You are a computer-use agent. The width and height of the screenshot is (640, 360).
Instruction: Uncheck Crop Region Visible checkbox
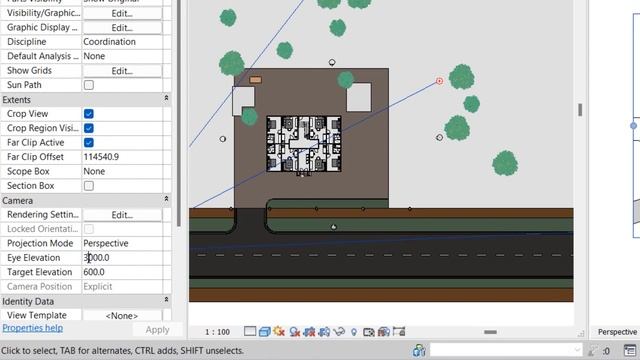89,128
